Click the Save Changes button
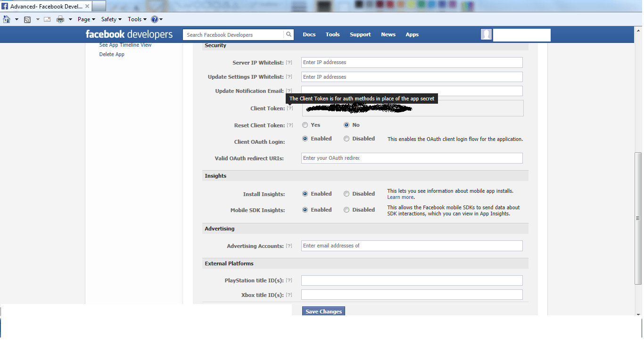 pos(323,311)
